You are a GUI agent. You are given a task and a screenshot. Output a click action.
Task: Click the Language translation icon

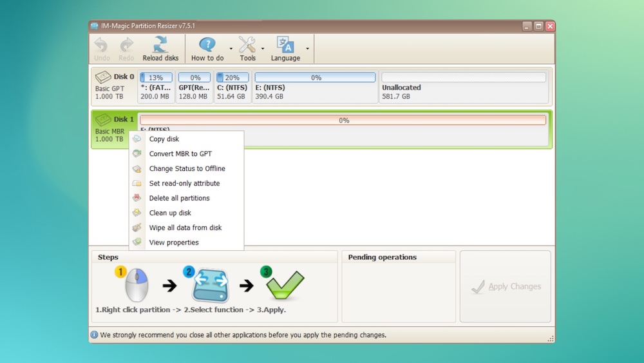point(285,44)
